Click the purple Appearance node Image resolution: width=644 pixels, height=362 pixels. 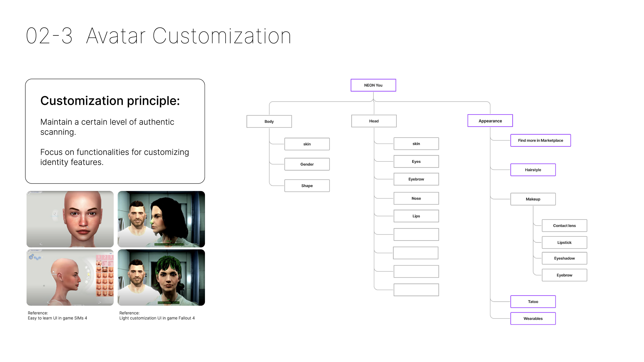click(490, 121)
